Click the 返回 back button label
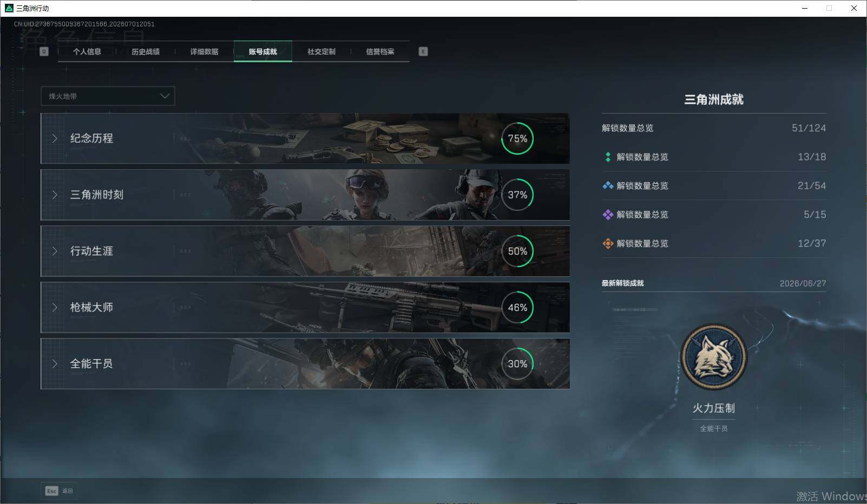The image size is (867, 504). point(67,491)
